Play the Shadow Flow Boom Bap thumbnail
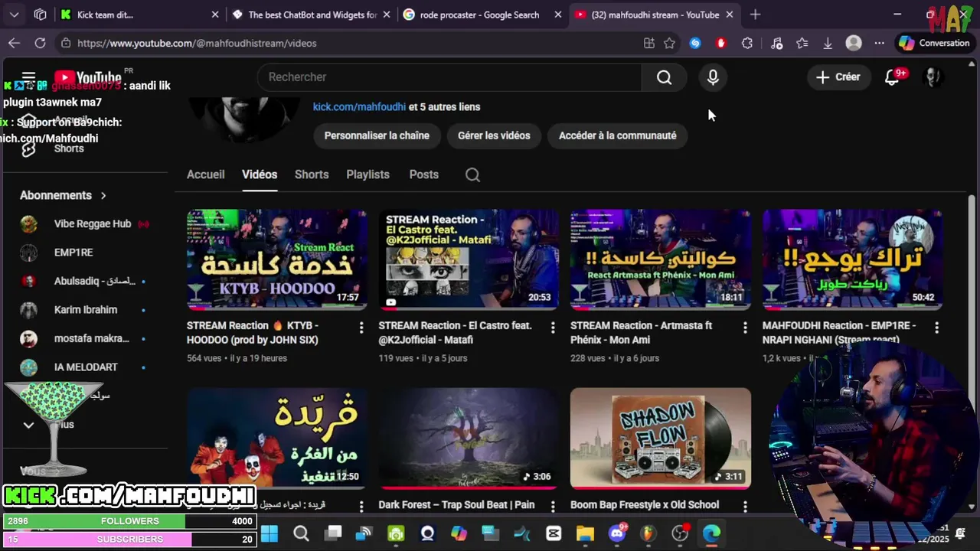The width and height of the screenshot is (980, 551). (x=661, y=439)
